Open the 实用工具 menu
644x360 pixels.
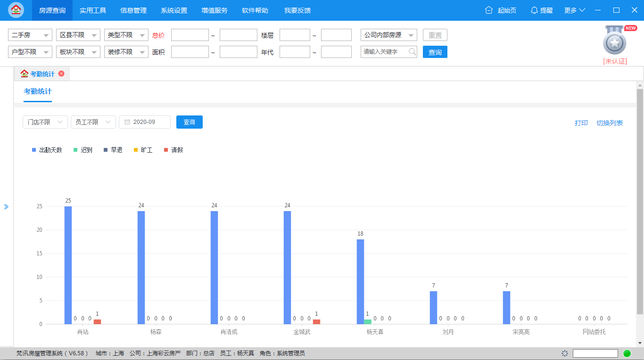[x=93, y=10]
